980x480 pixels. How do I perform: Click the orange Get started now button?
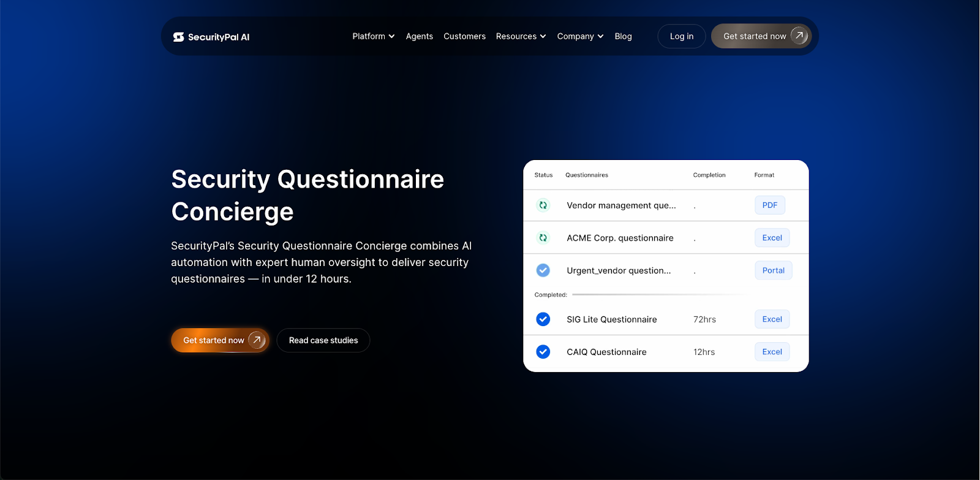220,340
